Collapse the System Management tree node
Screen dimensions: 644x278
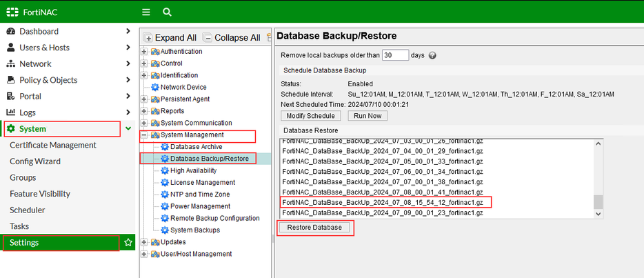[144, 135]
